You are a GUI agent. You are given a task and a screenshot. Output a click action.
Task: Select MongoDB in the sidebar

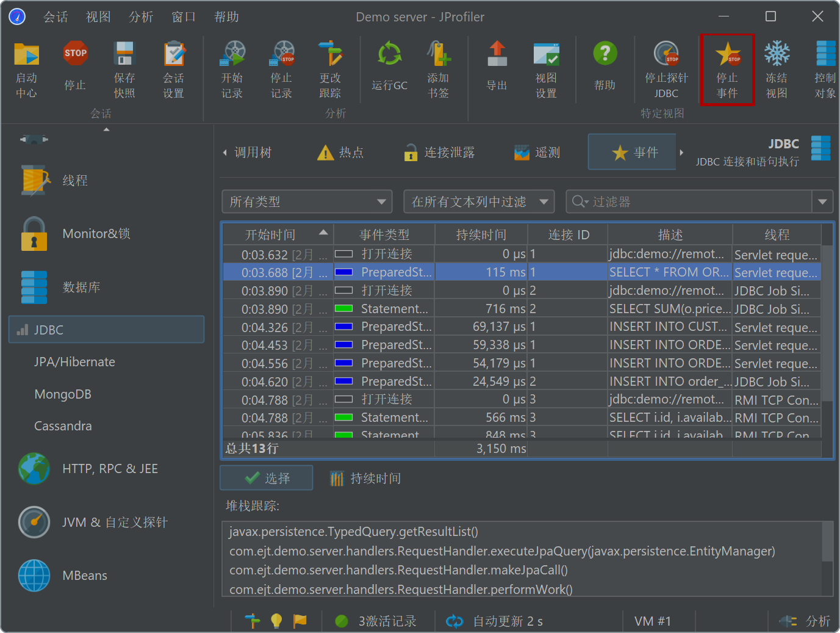pyautogui.click(x=63, y=394)
